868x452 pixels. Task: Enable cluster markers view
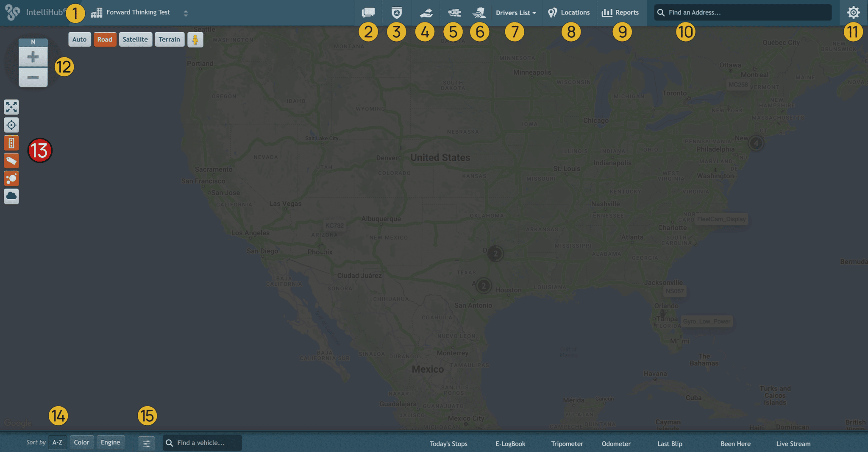tap(11, 179)
